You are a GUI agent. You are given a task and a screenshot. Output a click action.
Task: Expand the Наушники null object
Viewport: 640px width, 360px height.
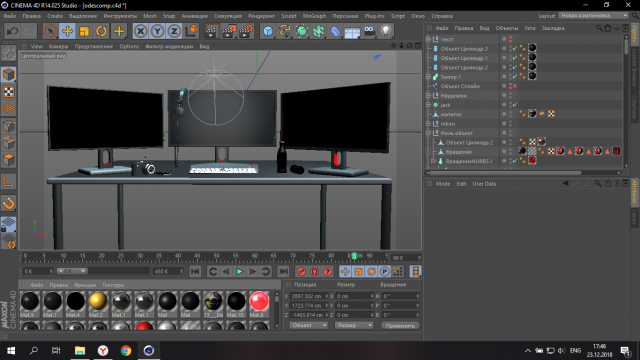pos(429,96)
